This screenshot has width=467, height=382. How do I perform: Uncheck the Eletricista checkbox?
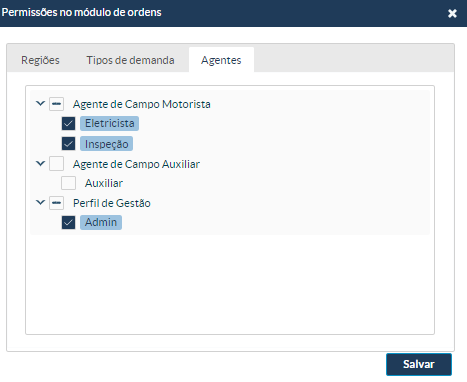point(68,124)
